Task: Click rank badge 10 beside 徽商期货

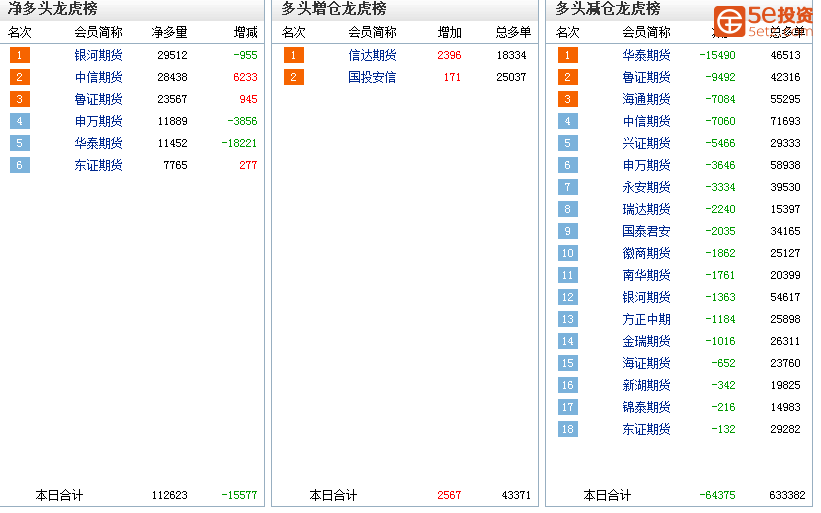Action: [x=568, y=253]
